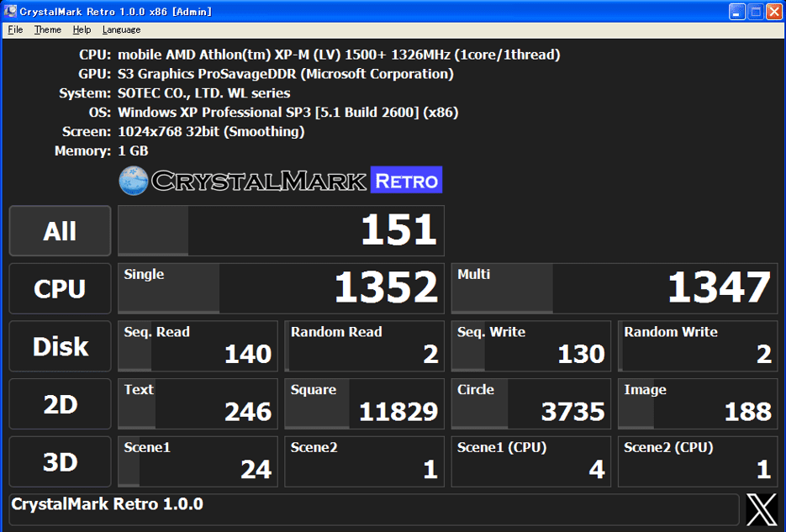Click the Scene1 (CPU) score cell
786x532 pixels.
[x=530, y=461]
